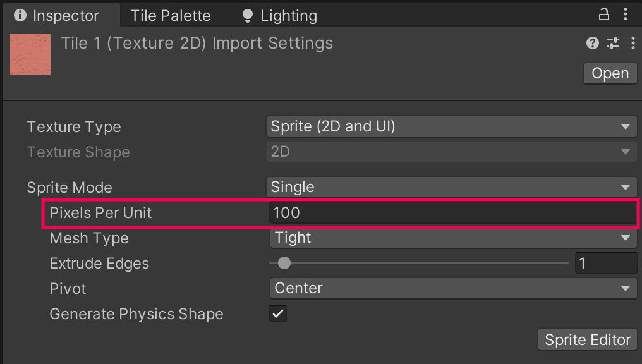Viewport: 642px width, 364px height.
Task: Switch to the Lighting tab
Action: coord(278,15)
